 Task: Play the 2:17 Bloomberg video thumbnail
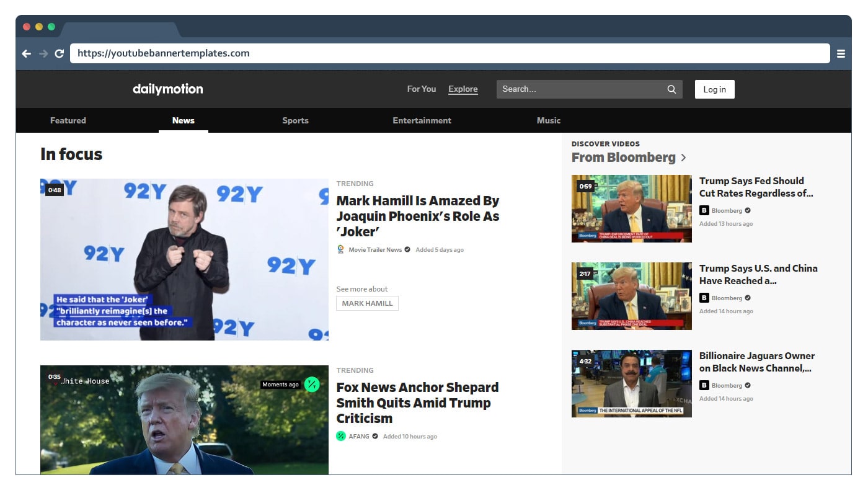[632, 296]
